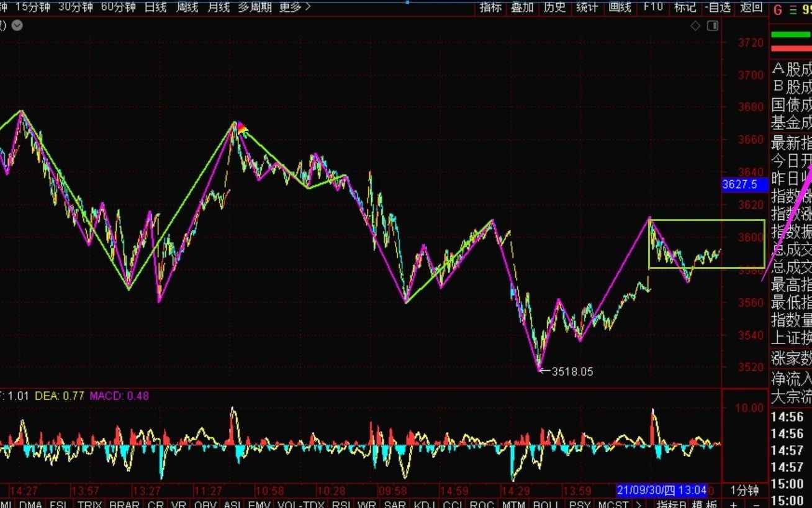Click the red G icon in the top-right corner

[778, 9]
